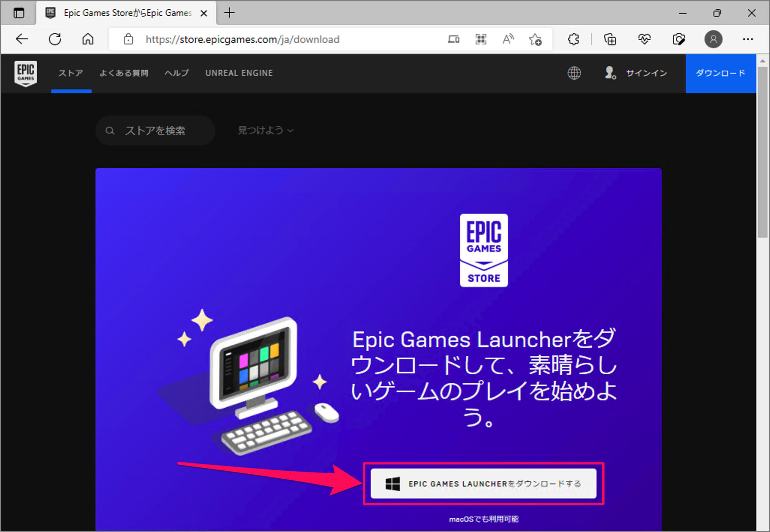This screenshot has width=770, height=532.
Task: Open the Edge profile menu
Action: point(713,39)
